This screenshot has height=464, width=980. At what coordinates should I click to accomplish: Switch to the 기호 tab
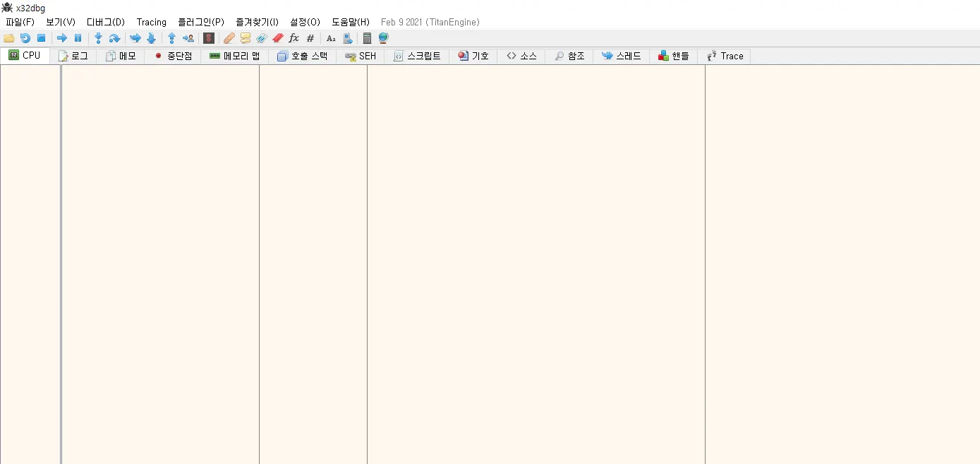473,56
